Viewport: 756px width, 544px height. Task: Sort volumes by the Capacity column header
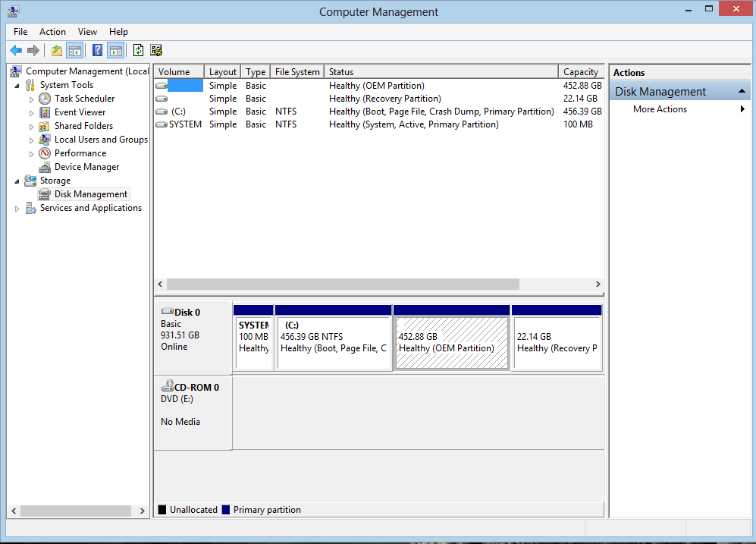tap(581, 72)
